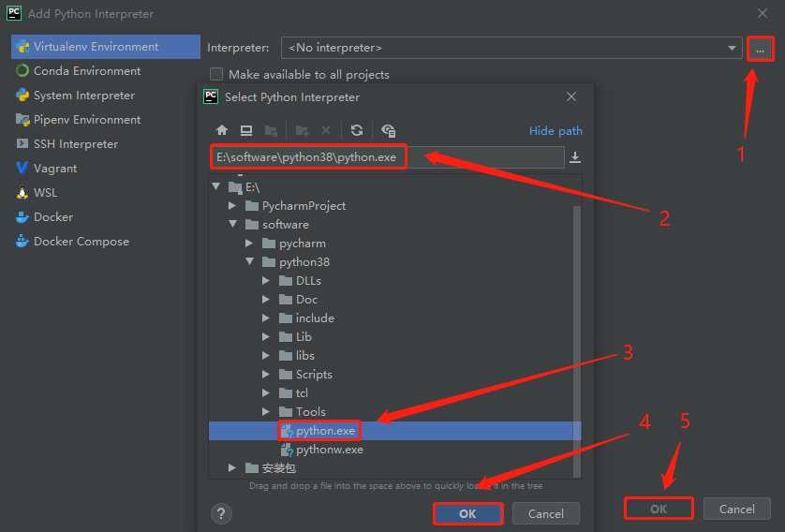Click the Docker whale icon in sidebar
Screen dimensions: 785x532
[x=22, y=216]
